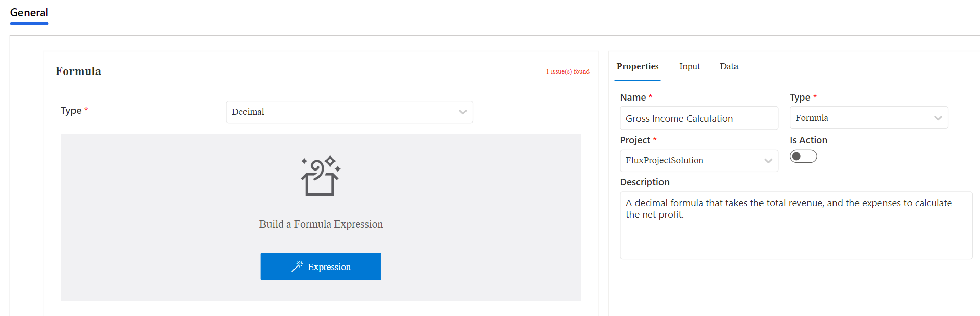Click the chevron arrow in Decimal dropdown
The height and width of the screenshot is (316, 980).
(x=462, y=112)
